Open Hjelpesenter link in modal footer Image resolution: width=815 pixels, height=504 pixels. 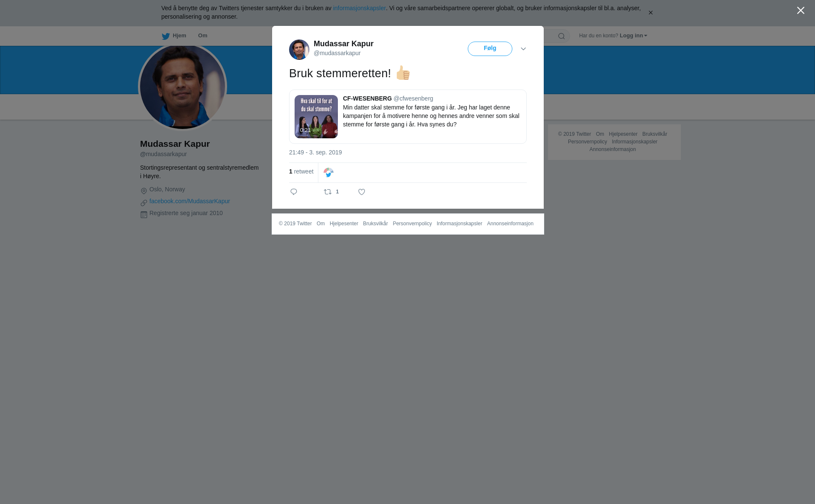344,224
